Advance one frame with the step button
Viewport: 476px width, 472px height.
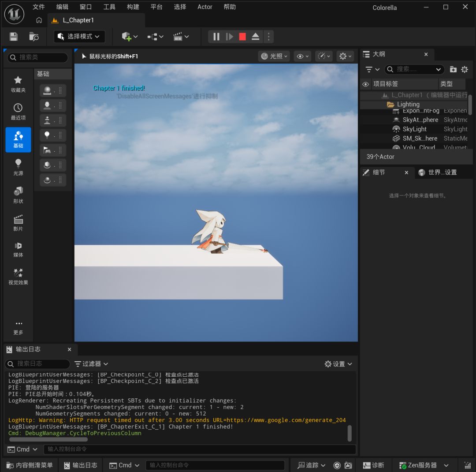pyautogui.click(x=230, y=37)
